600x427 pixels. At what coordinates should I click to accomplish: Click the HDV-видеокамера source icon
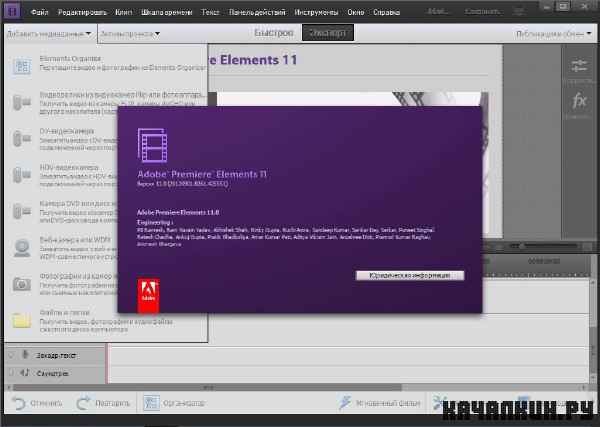(22, 174)
